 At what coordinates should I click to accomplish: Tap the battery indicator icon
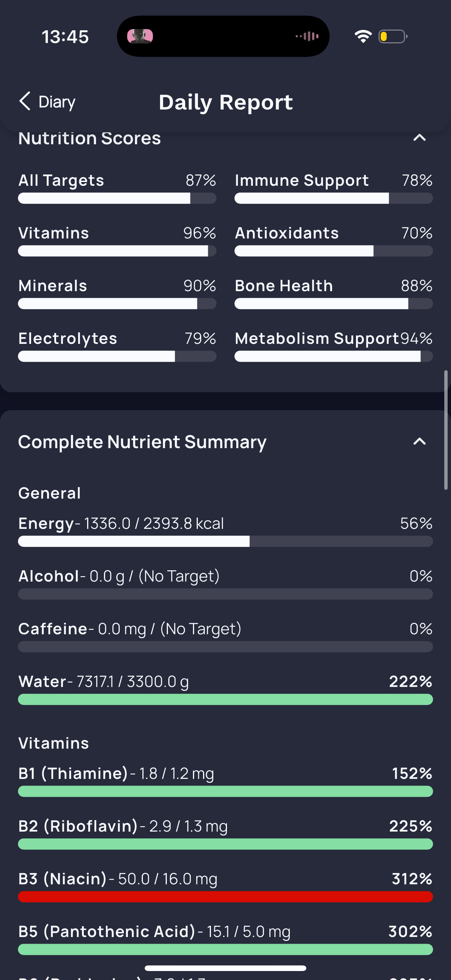pyautogui.click(x=393, y=37)
